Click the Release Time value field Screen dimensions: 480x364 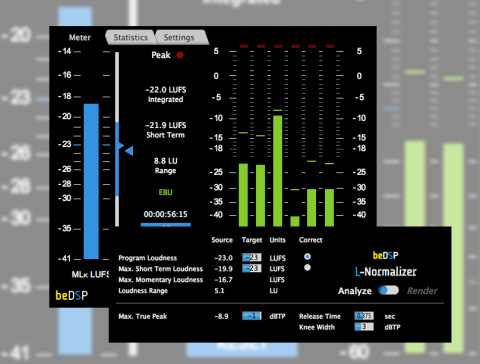coord(364,316)
